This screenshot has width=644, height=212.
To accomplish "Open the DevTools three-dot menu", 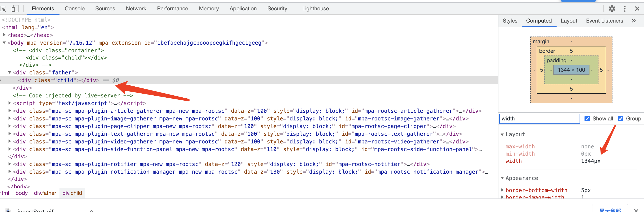I will 624,9.
